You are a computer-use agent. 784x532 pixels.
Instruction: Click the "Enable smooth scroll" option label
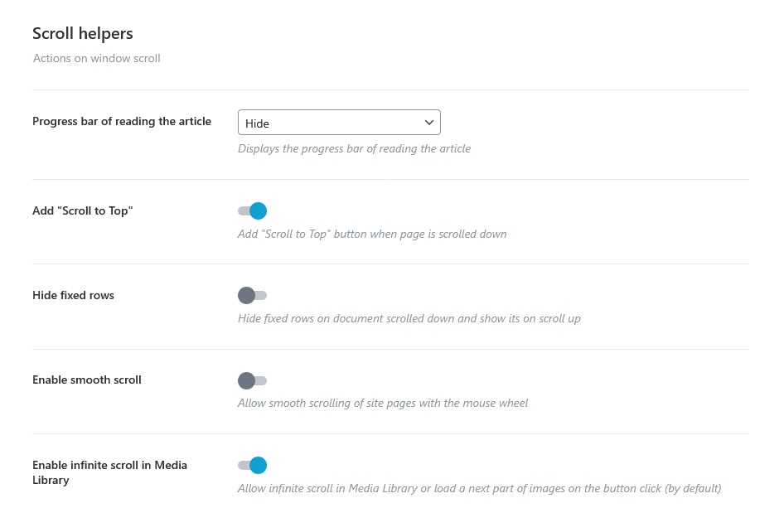pyautogui.click(x=87, y=380)
